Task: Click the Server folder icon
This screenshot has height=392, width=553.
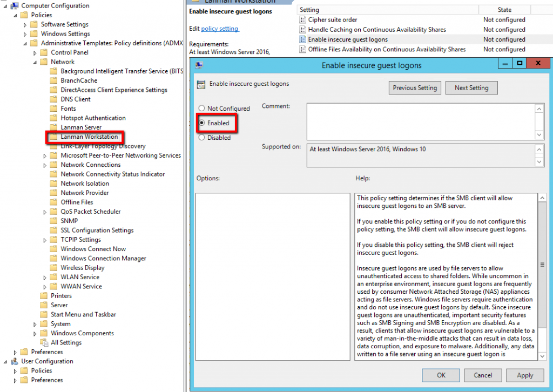Action: coord(44,305)
